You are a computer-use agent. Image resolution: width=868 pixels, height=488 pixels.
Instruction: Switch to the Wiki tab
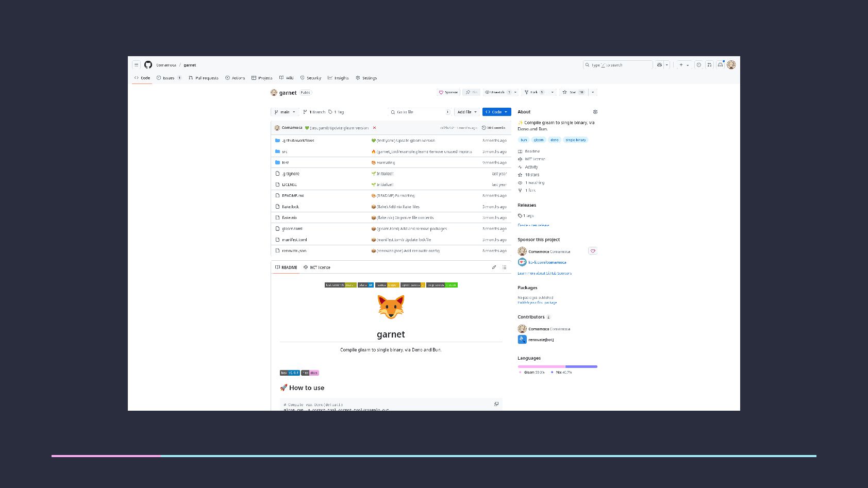point(286,78)
